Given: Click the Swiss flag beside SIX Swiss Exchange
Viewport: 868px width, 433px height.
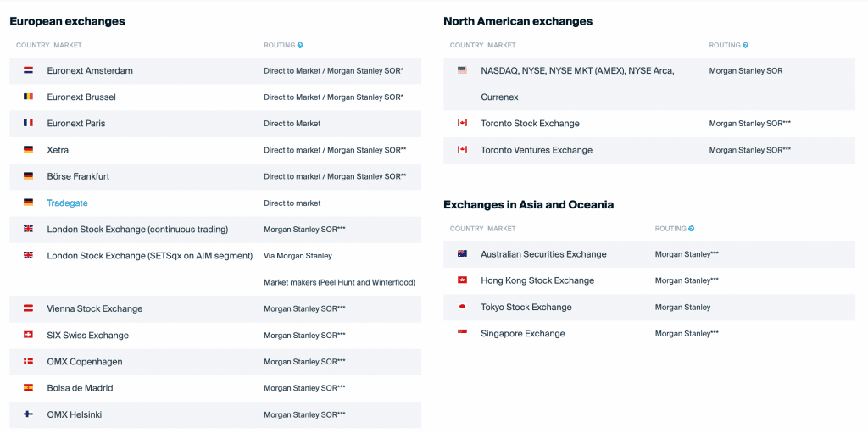Looking at the screenshot, I should [x=28, y=335].
